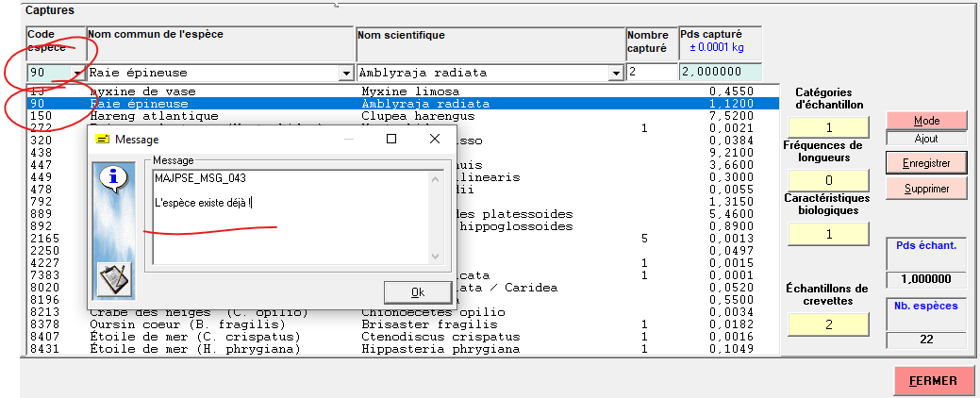Click the clipboard icon in Message dialog
The height and width of the screenshot is (398, 980).
pyautogui.click(x=114, y=278)
